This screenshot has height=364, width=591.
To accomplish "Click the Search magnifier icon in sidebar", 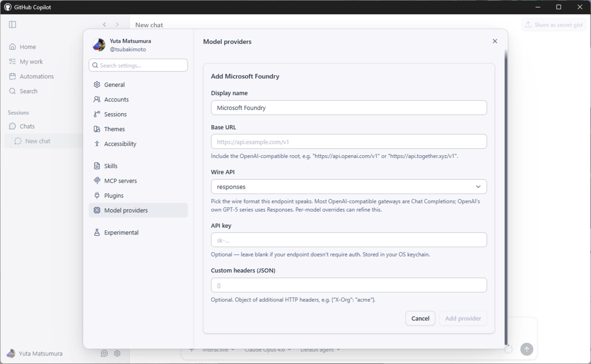I will [13, 91].
